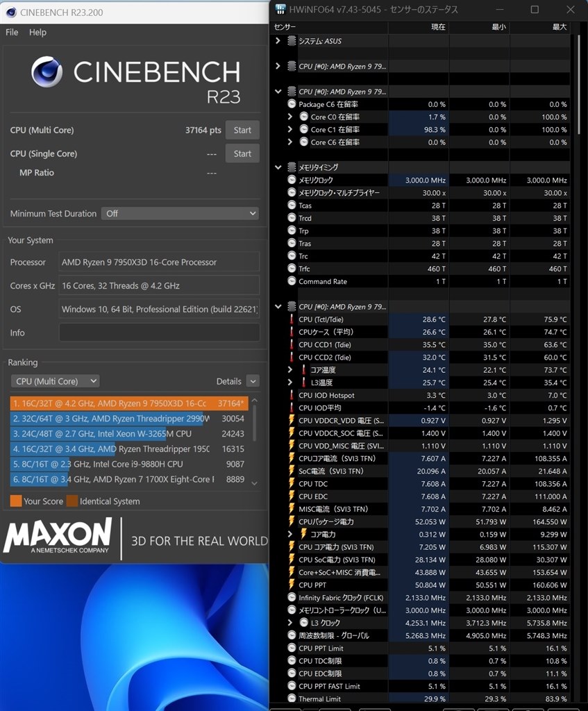Select the Intel Core i9-9880H ranking row
This screenshot has width=588, height=711.
click(129, 464)
